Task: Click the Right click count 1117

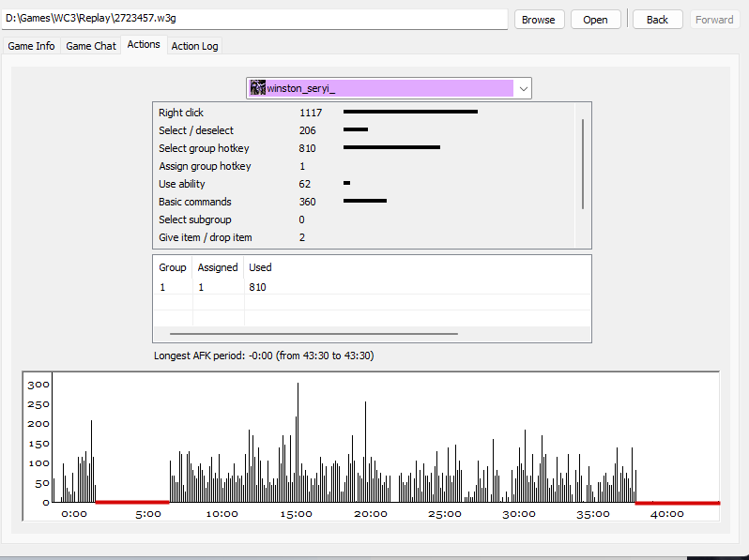Action: coord(311,113)
